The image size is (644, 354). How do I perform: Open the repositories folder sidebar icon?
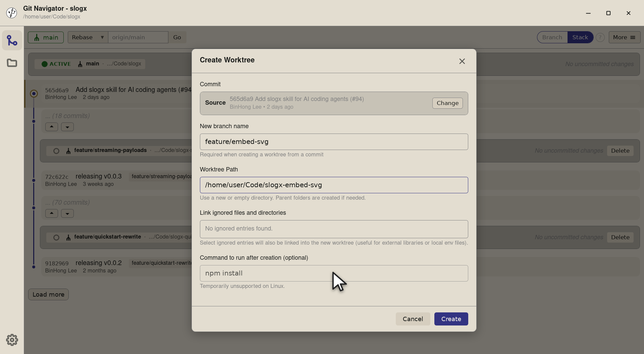(12, 63)
